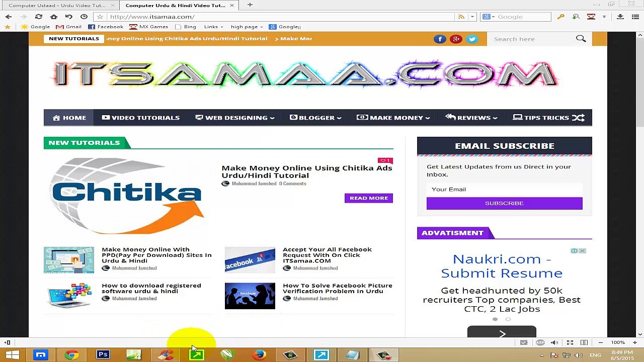Image resolution: width=644 pixels, height=362 pixels.
Task: Toggle split screen view in status bar
Action: 584,342
